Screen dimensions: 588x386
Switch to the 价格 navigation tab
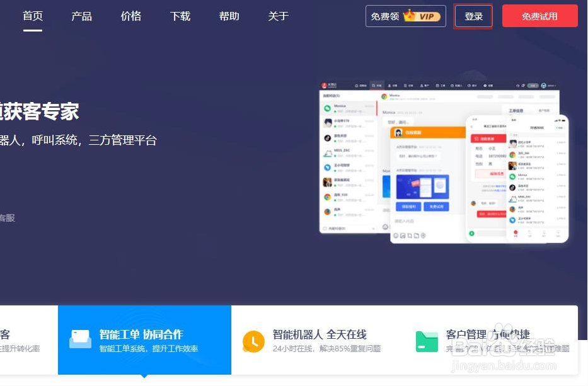(x=130, y=16)
